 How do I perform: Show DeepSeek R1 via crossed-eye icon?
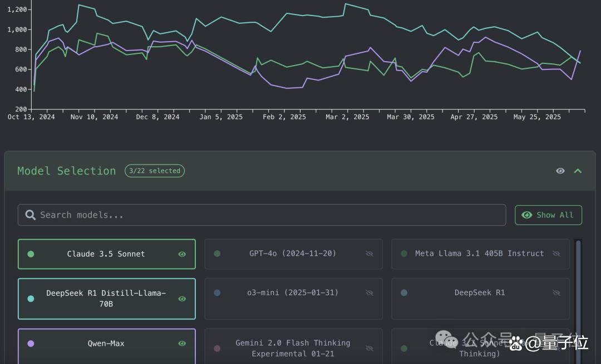coord(556,293)
